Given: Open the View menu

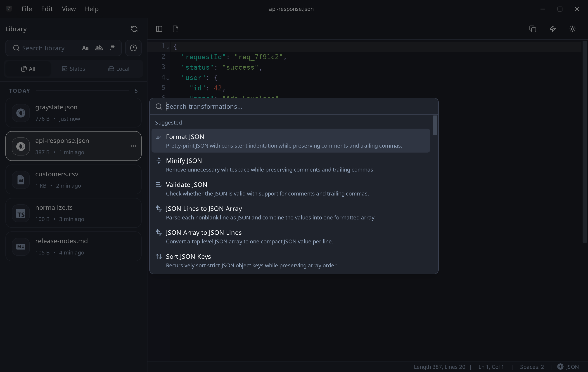Looking at the screenshot, I should [x=69, y=9].
